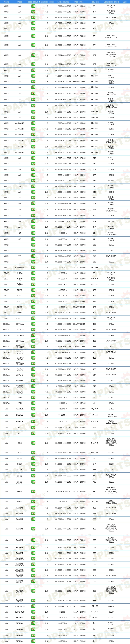The height and width of the screenshot is (644, 130).
Task: Click the fuel icon for VW BEETLE 12.2011
Action: [33, 422]
